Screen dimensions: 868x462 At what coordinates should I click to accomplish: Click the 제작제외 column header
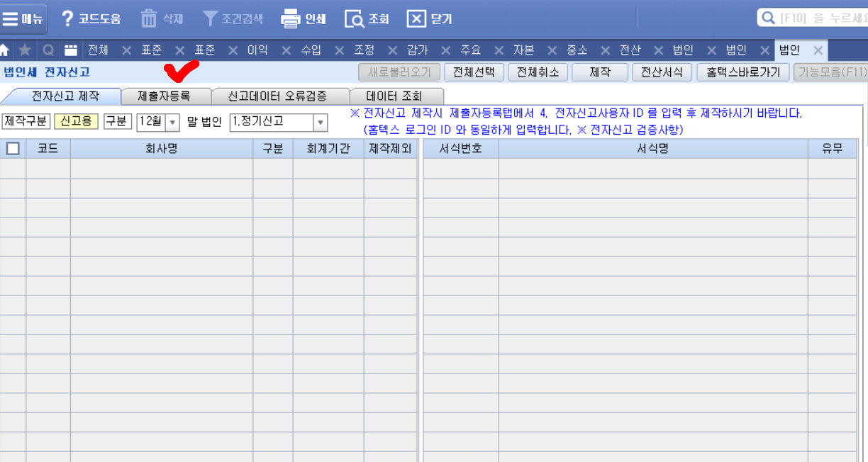390,149
